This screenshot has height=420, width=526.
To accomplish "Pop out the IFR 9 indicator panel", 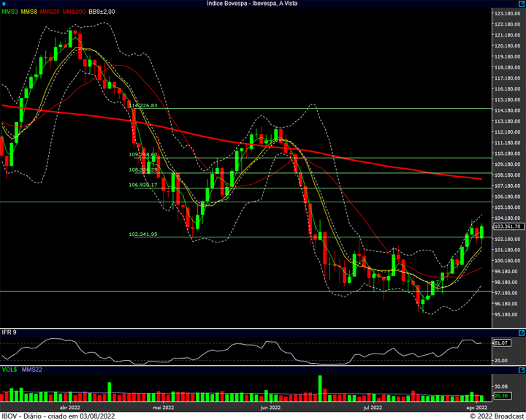I will 522,333.
